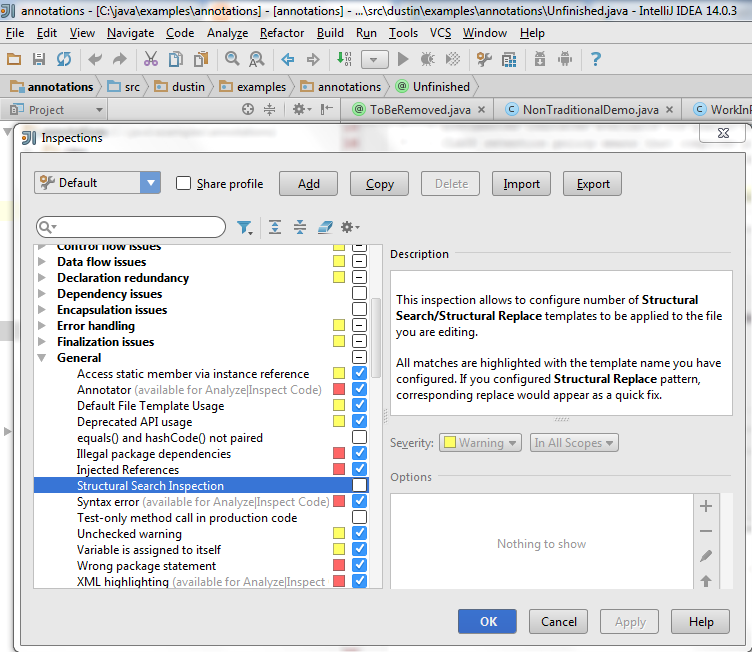The image size is (752, 652).
Task: Click the inspections search input field
Action: tap(130, 227)
